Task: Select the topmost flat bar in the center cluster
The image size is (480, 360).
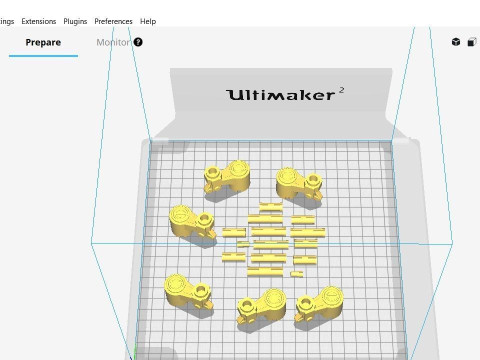Action: click(271, 207)
